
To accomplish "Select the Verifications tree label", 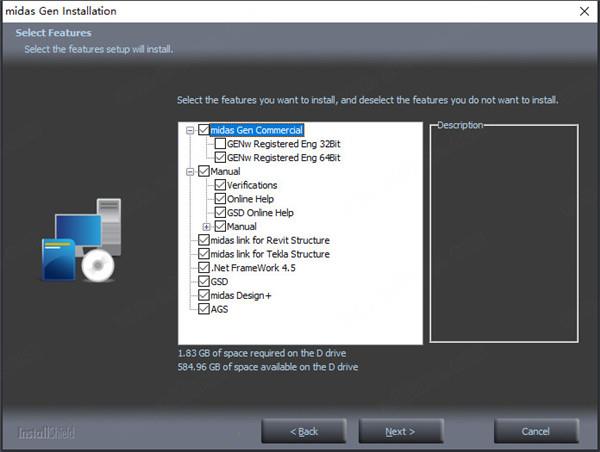I will tap(252, 185).
